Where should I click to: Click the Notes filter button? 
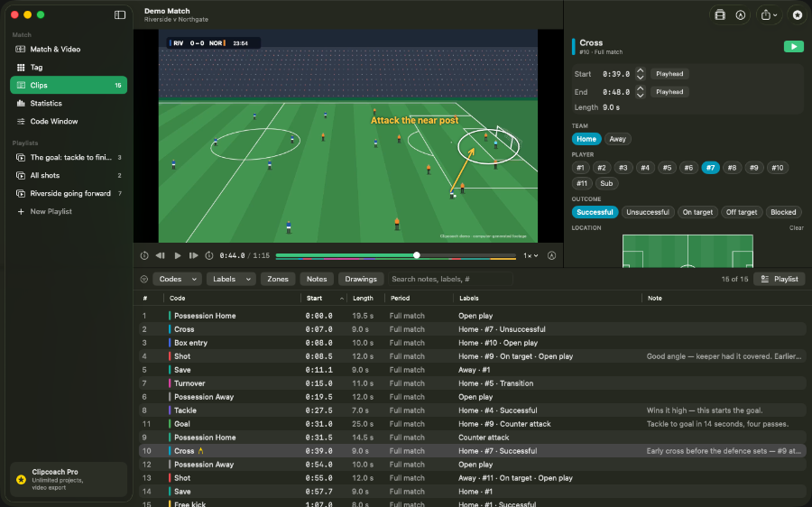317,279
